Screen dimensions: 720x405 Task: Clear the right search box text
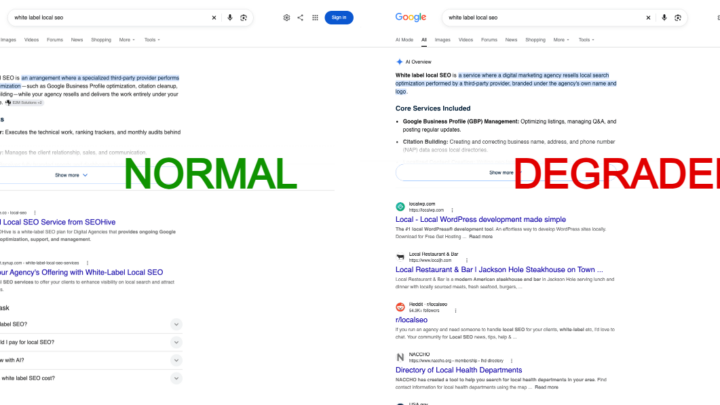[648, 17]
